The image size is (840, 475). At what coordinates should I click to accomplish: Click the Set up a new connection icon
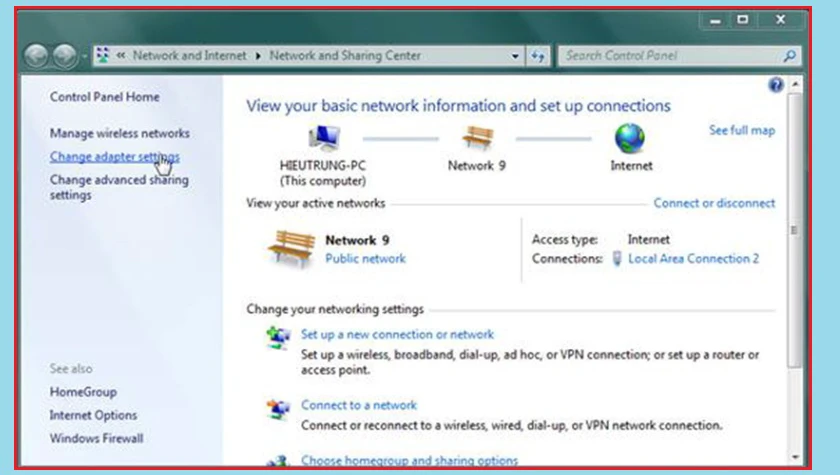(x=278, y=337)
